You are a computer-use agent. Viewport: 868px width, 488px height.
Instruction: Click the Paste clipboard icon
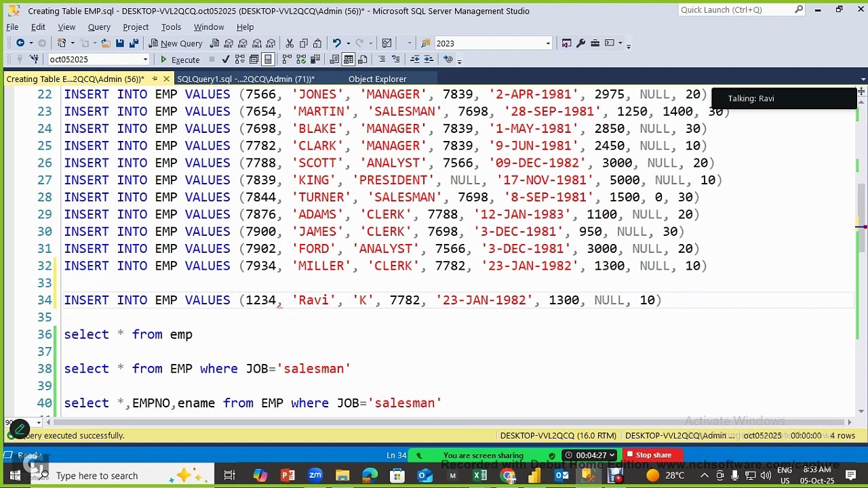pyautogui.click(x=317, y=43)
